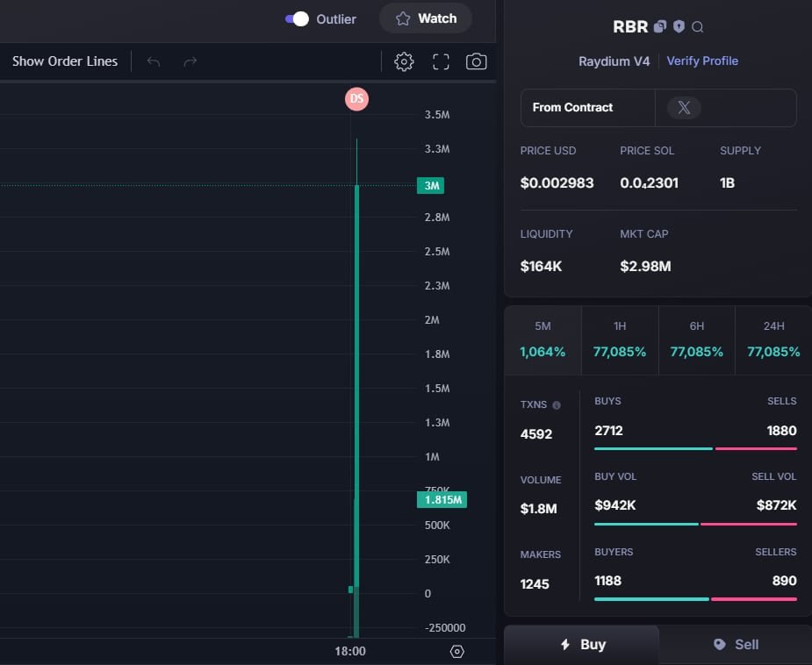Enter fullscreen chart mode
The height and width of the screenshot is (665, 812).
(x=441, y=61)
